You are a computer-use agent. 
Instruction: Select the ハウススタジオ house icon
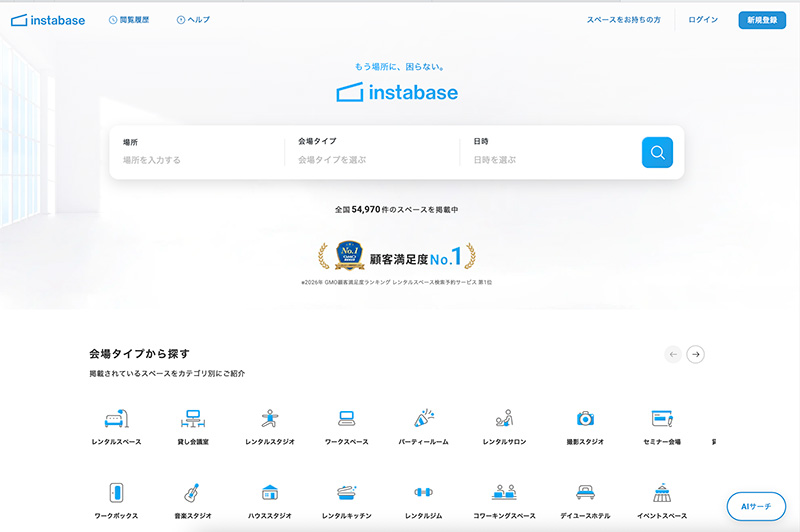pos(269,493)
